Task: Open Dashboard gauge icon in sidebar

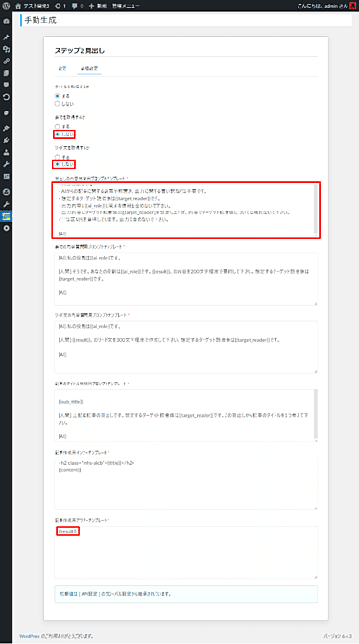Action: pyautogui.click(x=6, y=21)
